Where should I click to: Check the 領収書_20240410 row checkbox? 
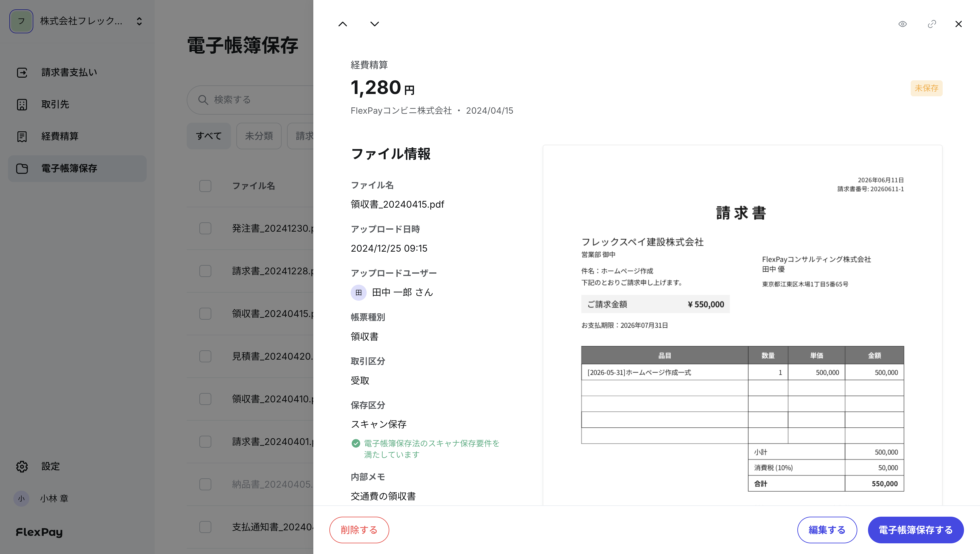tap(205, 399)
